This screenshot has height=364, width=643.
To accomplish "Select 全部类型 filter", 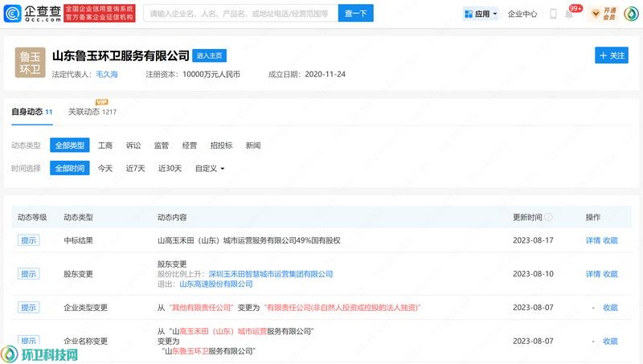I will 70,145.
